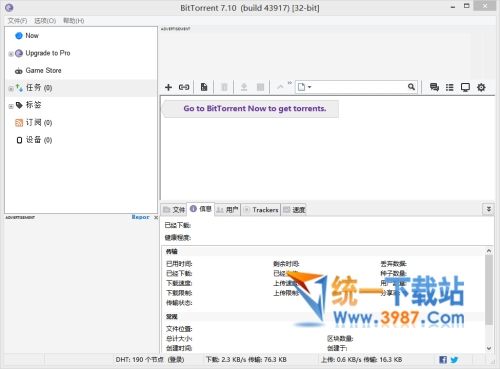The width and height of the screenshot is (500, 369).
Task: Open the search provider dropdown arrow
Action: tap(309, 87)
